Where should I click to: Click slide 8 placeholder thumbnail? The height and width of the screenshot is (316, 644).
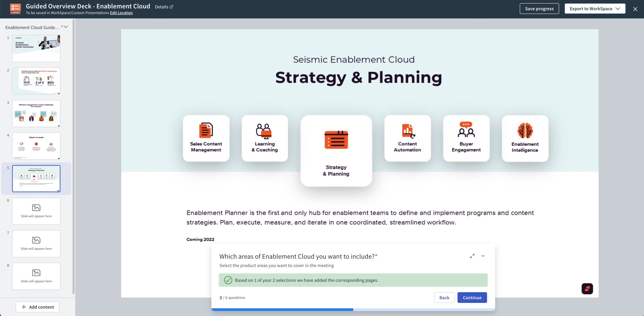36,276
